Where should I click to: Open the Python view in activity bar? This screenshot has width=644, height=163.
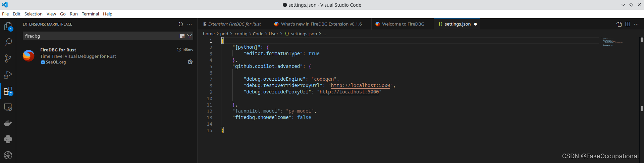tap(8, 139)
